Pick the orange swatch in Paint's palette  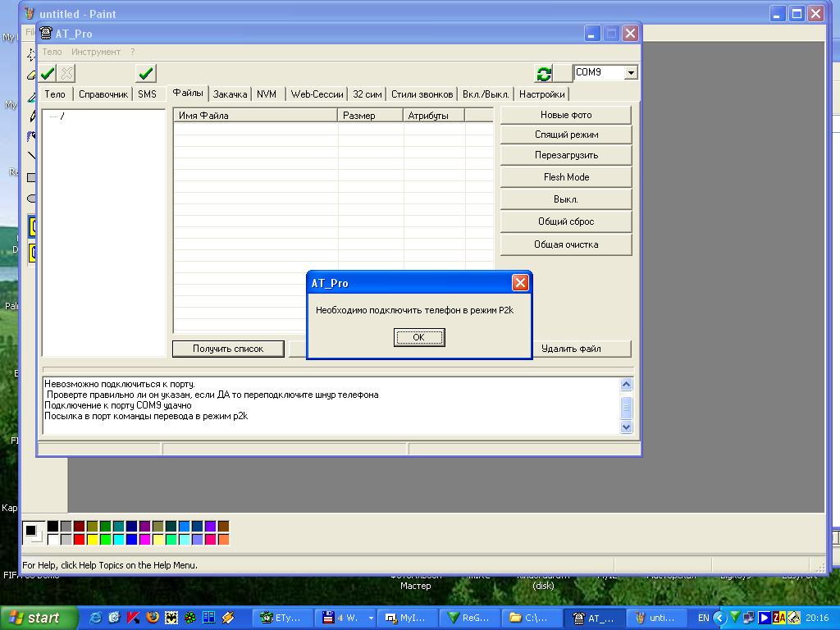click(x=223, y=539)
